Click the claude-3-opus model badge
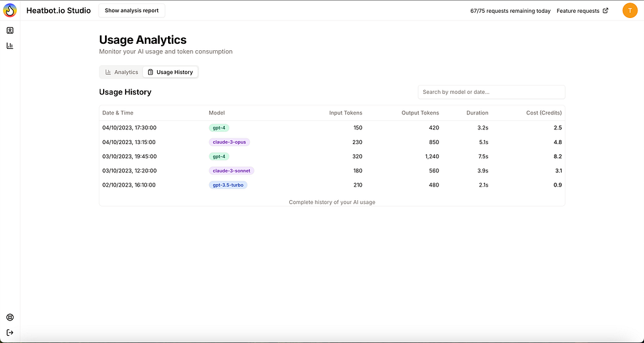 pyautogui.click(x=229, y=142)
